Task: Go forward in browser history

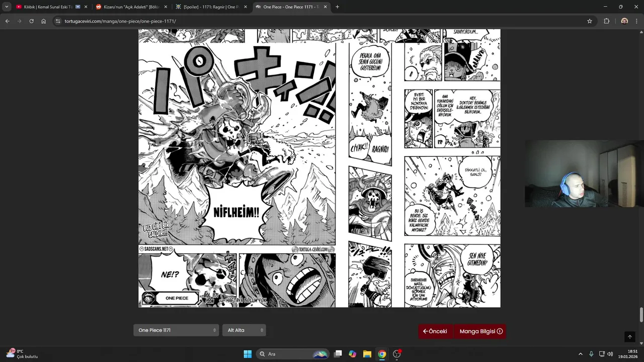Action: (19, 21)
